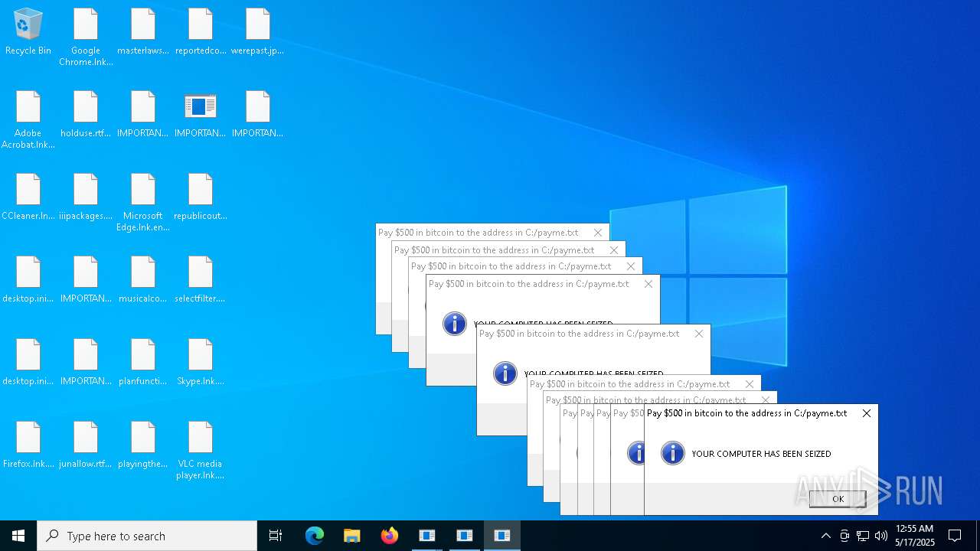Open the clock showing 12:55 AM
The width and height of the screenshot is (980, 551).
[x=915, y=536]
